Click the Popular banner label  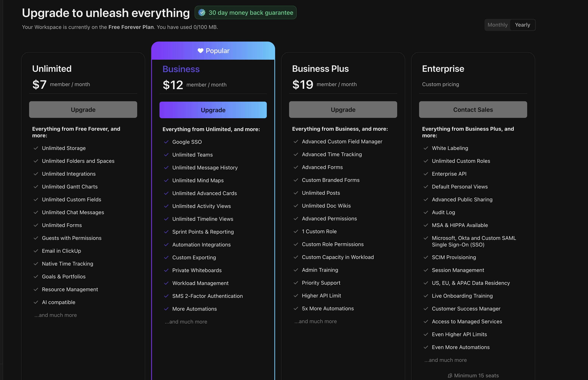coord(217,51)
